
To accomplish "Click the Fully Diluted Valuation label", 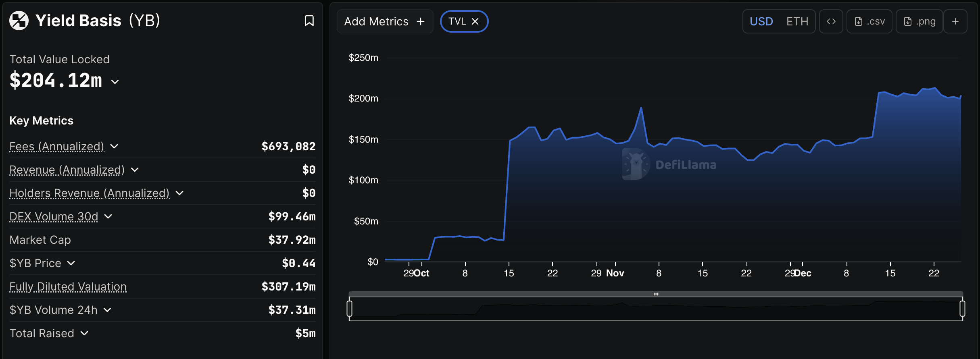I will pos(68,286).
